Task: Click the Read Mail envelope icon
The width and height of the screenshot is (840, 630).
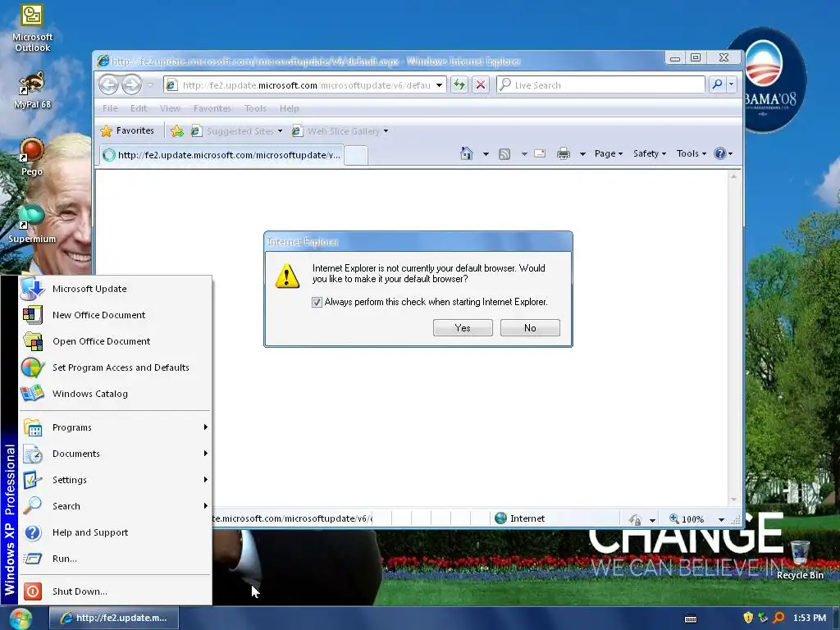Action: pos(540,153)
